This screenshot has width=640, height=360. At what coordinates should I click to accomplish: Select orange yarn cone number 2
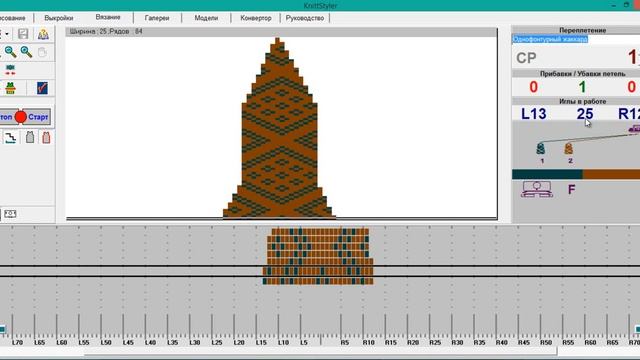569,149
